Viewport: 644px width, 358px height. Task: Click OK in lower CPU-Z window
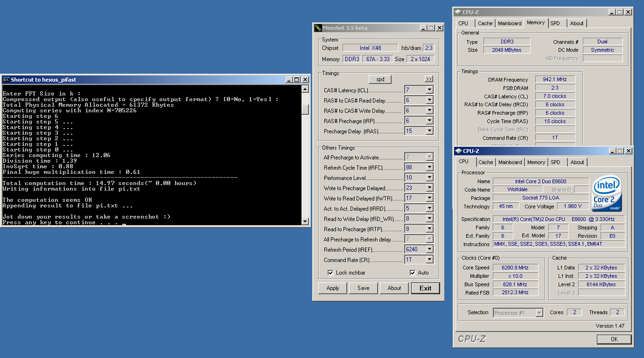point(614,339)
